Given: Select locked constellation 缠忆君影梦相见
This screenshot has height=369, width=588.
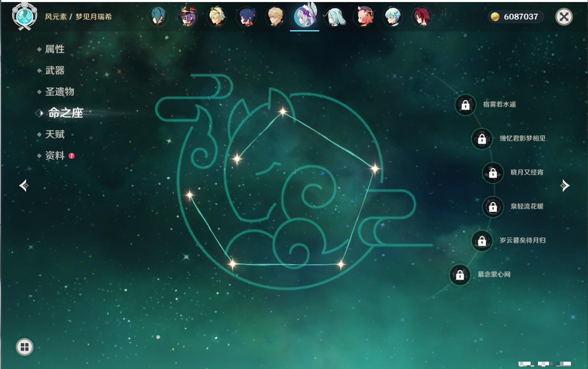Looking at the screenshot, I should (482, 139).
